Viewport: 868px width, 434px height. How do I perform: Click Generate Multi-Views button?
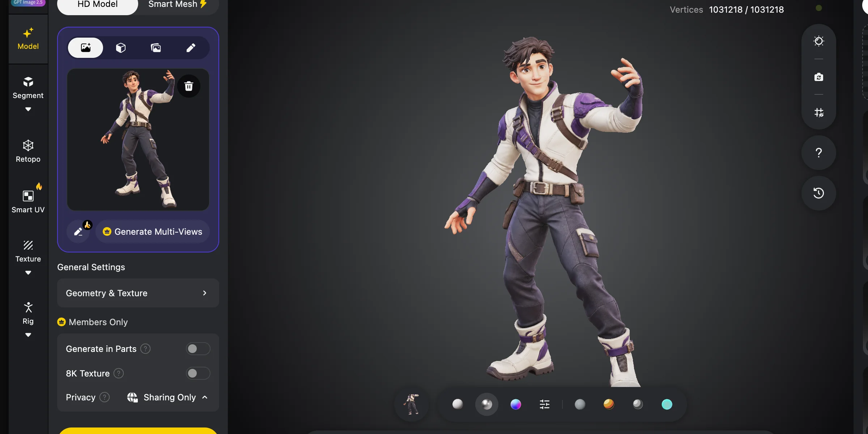click(153, 231)
